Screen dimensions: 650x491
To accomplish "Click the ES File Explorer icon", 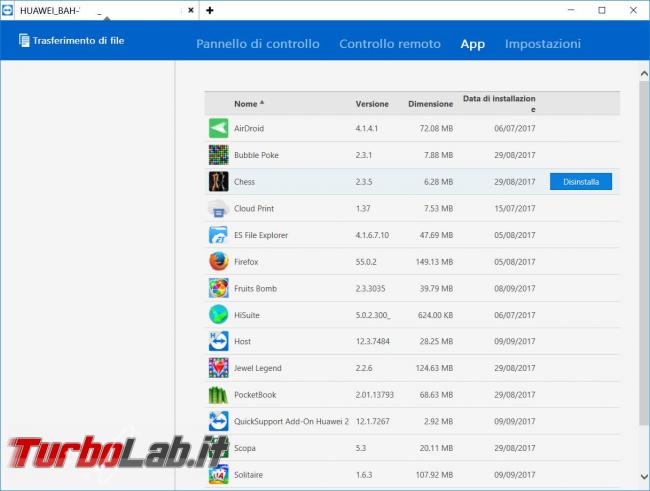I will click(218, 235).
